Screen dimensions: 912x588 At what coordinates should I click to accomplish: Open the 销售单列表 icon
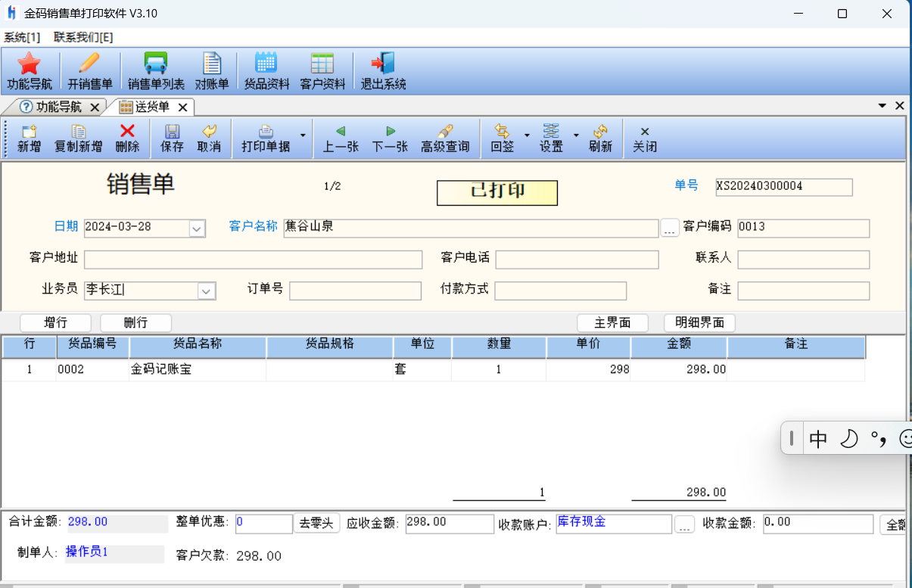156,65
